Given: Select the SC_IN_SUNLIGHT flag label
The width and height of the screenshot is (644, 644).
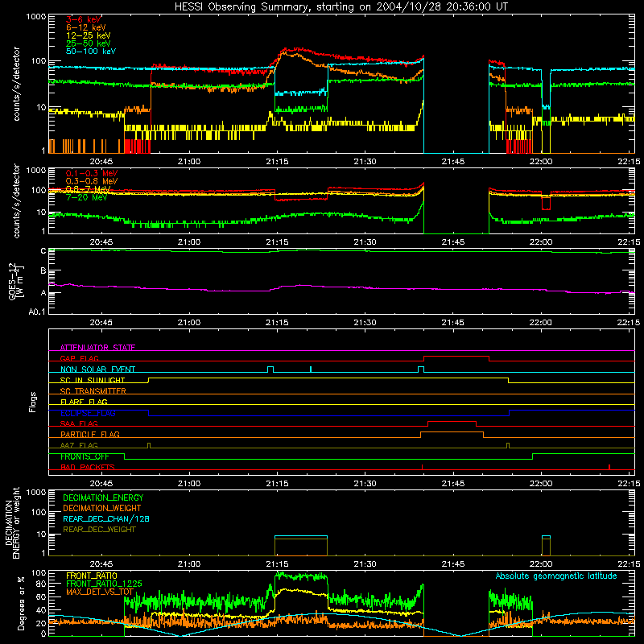Looking at the screenshot, I should point(93,380).
